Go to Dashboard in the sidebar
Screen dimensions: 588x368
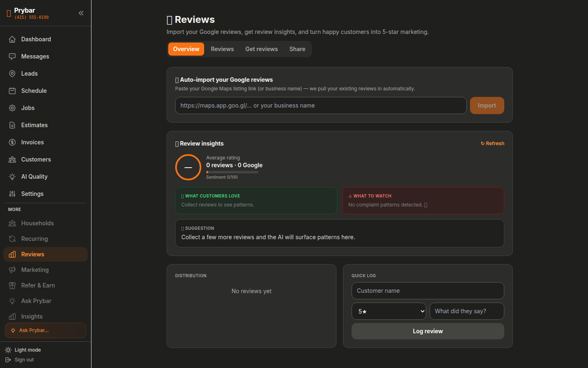pos(45,39)
